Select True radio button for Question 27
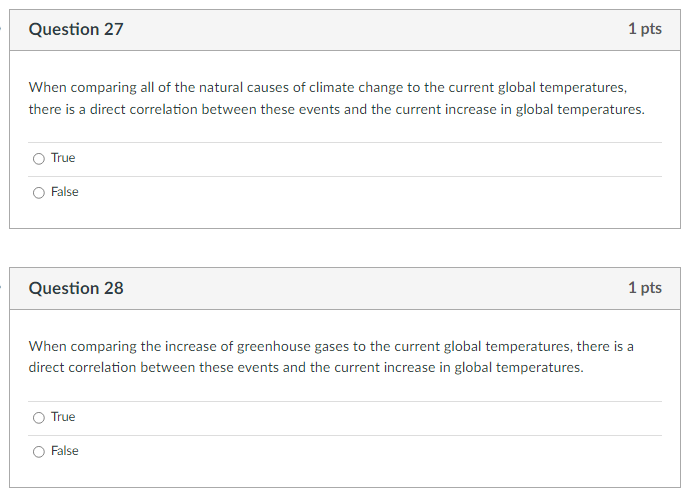 (x=39, y=158)
